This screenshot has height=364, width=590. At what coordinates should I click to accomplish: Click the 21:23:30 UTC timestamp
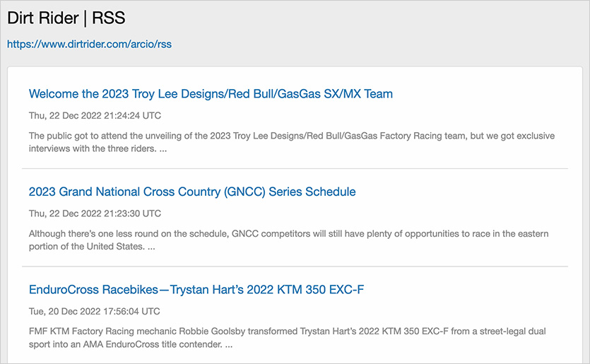pos(95,213)
